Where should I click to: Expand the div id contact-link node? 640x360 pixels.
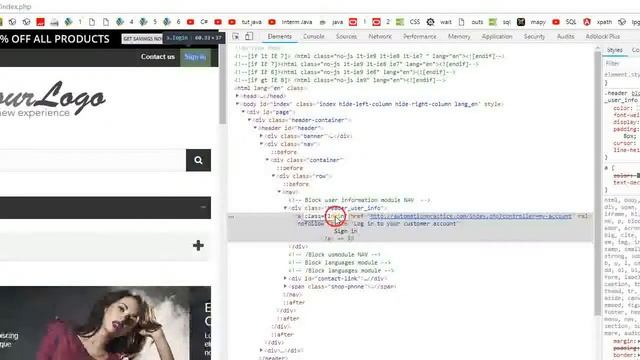tap(285, 278)
